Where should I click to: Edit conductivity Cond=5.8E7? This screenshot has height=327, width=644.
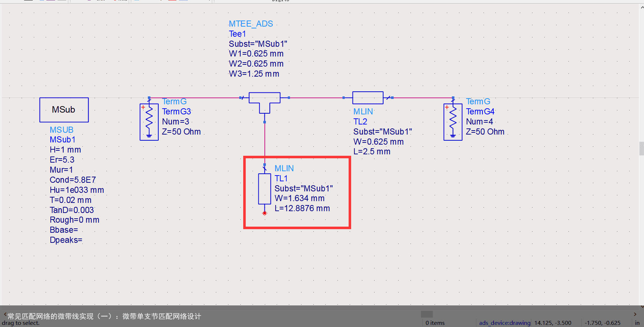73,180
